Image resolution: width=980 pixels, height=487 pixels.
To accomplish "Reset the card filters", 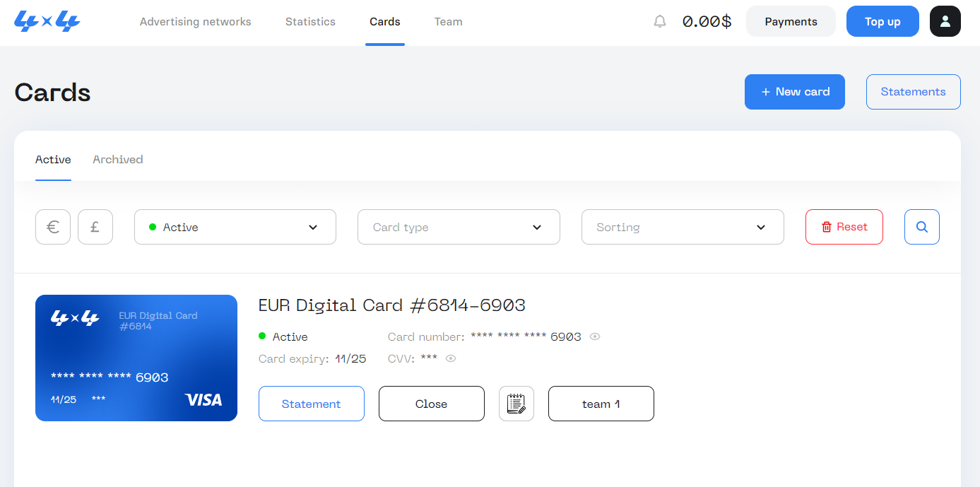I will coord(844,227).
